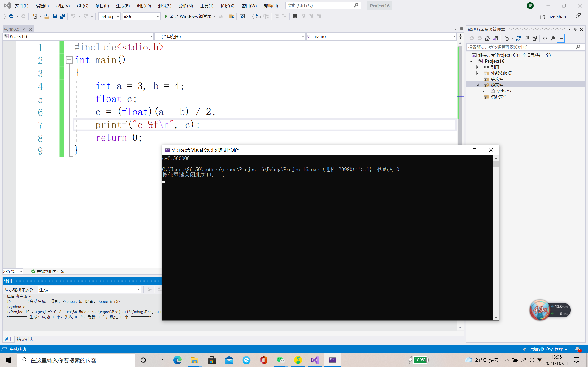The width and height of the screenshot is (588, 367).
Task: Click the Open File toolbar icon
Action: point(47,16)
